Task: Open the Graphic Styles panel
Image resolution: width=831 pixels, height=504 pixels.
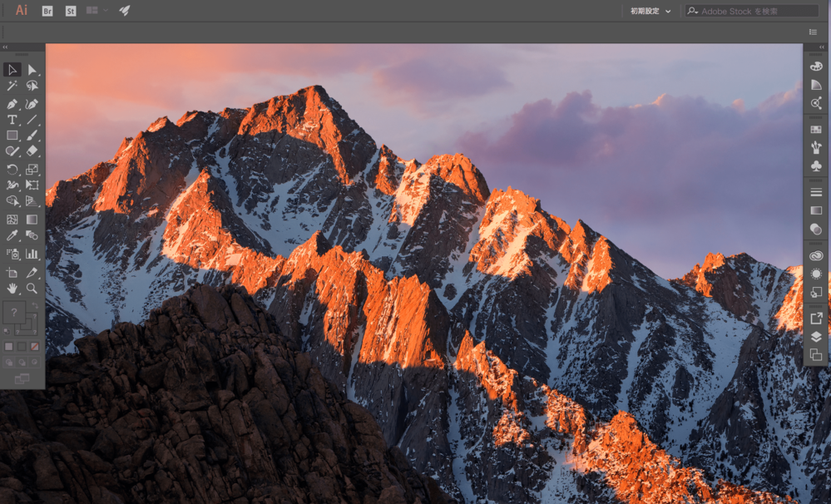Action: tap(816, 292)
